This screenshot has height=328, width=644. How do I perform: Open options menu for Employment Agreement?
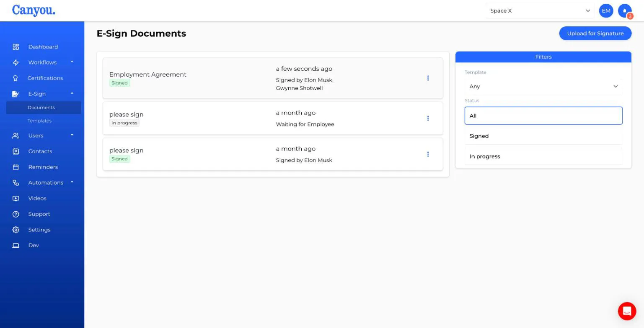point(428,78)
